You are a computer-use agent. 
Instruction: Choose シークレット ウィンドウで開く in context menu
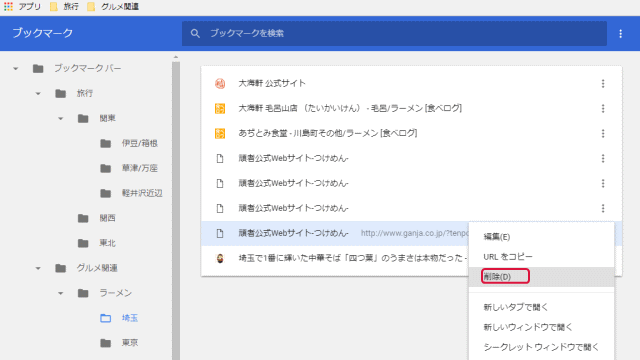pos(542,347)
